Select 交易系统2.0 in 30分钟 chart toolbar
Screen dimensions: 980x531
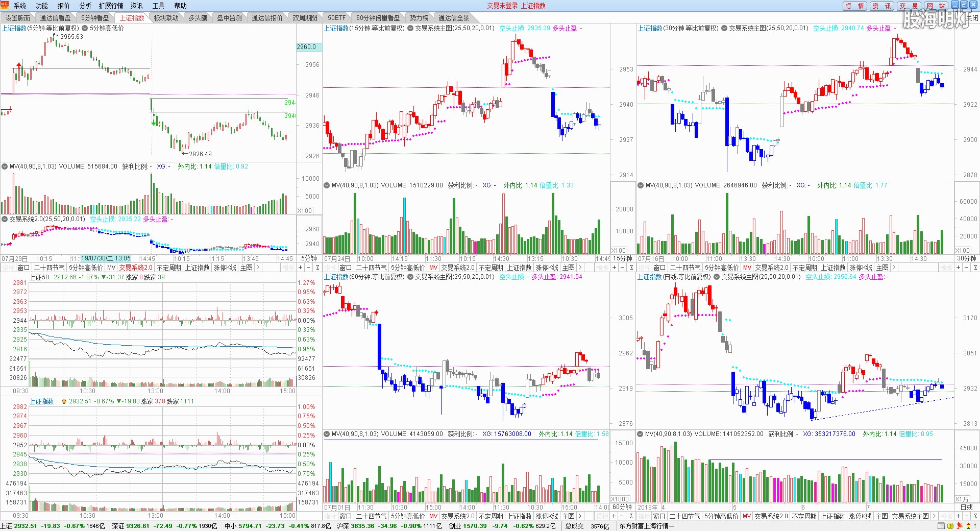(772, 268)
